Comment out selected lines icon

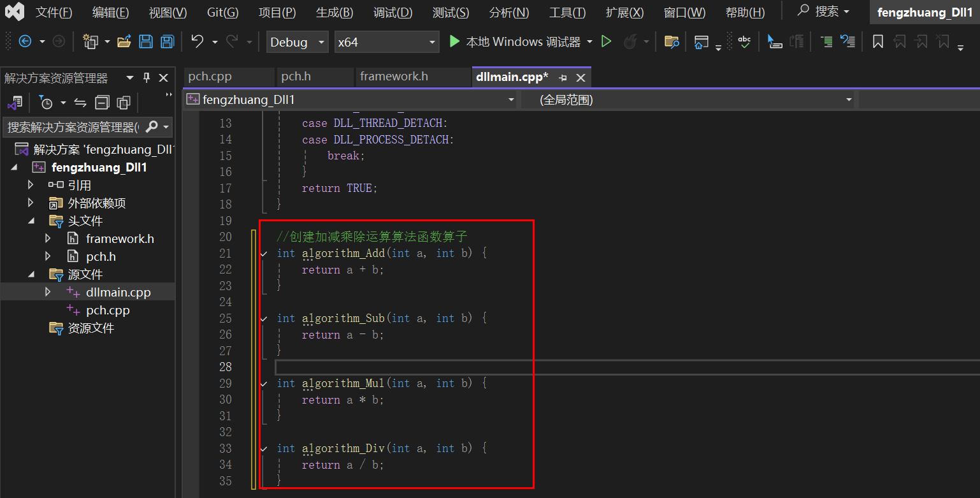point(826,42)
